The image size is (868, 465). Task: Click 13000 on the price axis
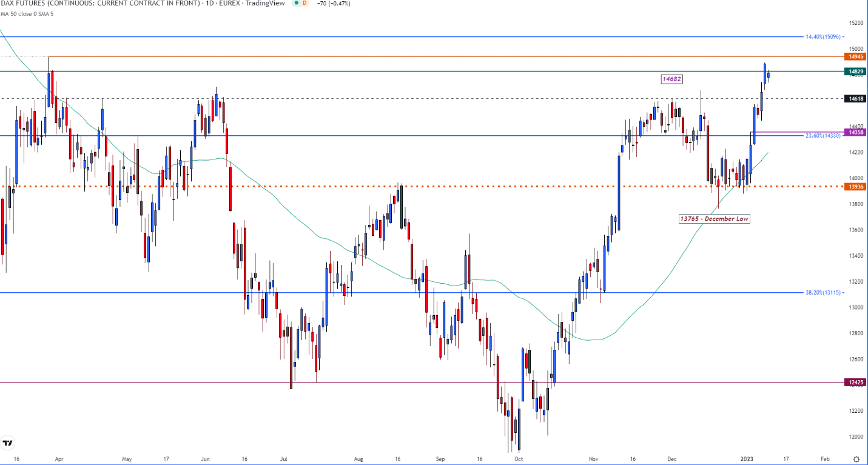856,307
